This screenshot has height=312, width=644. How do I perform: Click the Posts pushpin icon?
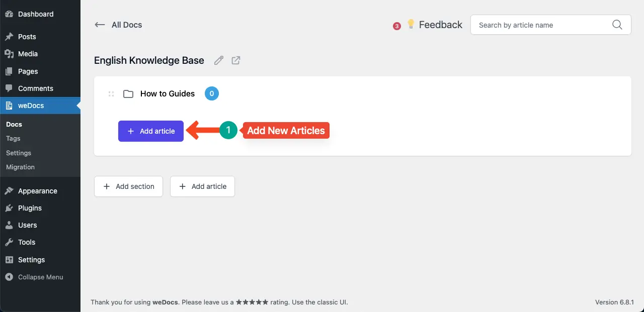point(9,37)
